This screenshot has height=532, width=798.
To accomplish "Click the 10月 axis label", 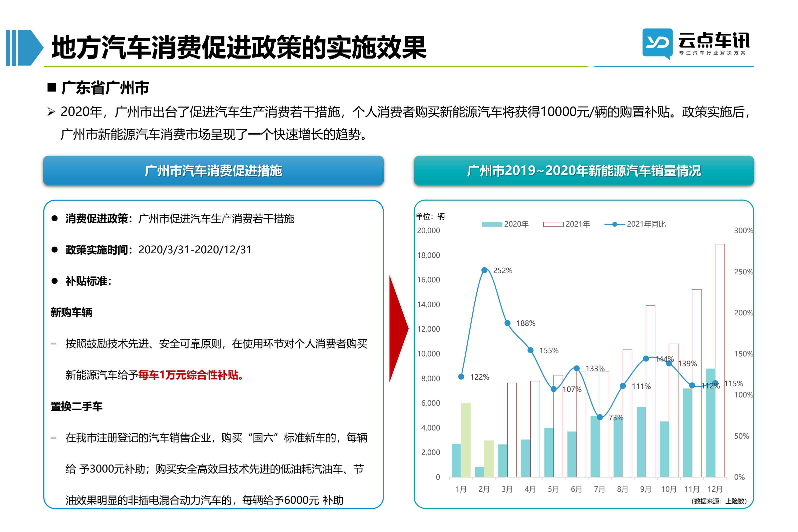I will (x=669, y=489).
